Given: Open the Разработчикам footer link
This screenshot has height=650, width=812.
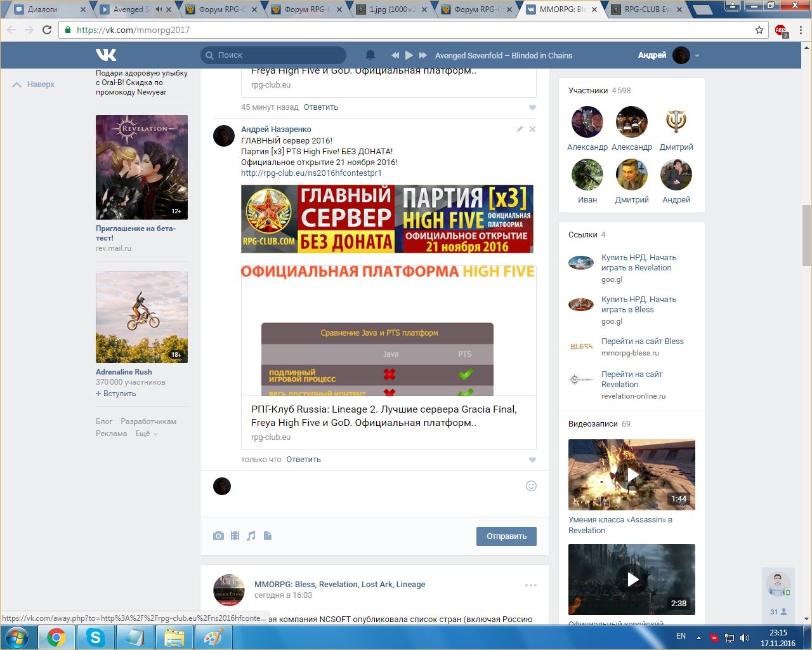Looking at the screenshot, I should [148, 421].
